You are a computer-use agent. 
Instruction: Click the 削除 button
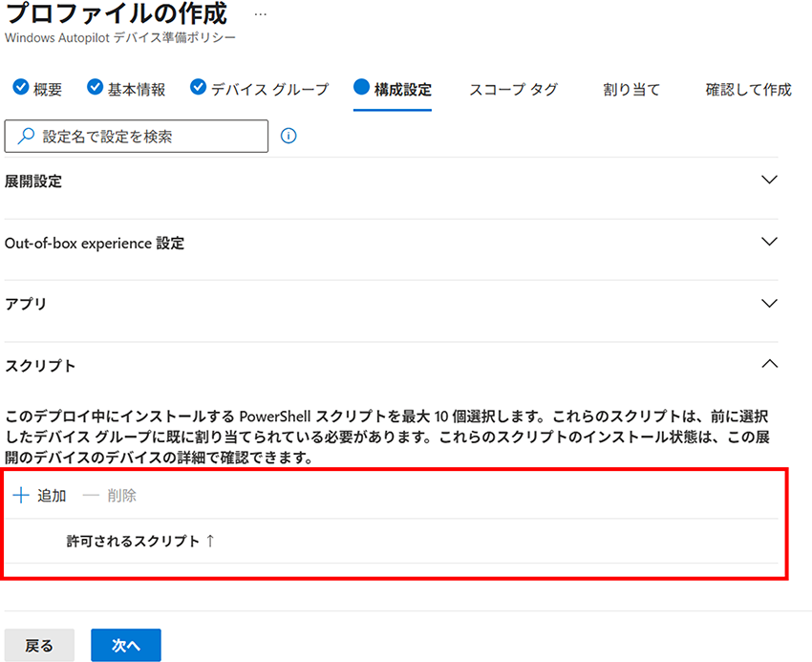(110, 496)
